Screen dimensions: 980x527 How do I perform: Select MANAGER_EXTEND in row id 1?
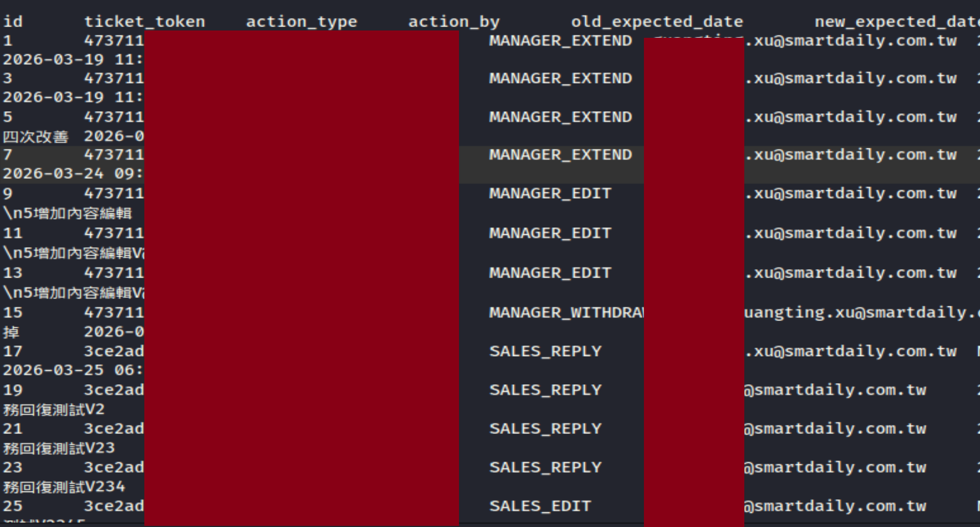pos(560,41)
